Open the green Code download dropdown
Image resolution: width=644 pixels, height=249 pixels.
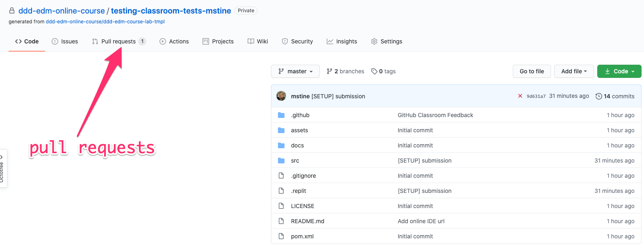point(619,71)
